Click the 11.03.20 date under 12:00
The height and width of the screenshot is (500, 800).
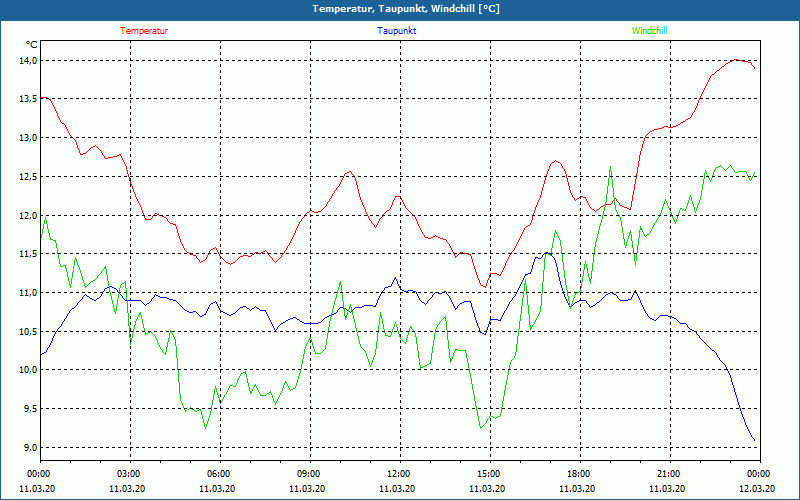pos(397,488)
